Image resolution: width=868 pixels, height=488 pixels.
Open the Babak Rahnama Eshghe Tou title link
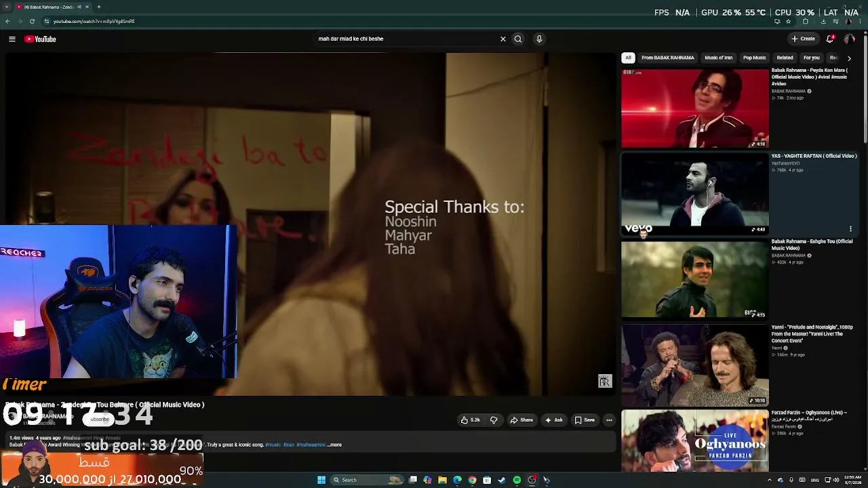812,245
